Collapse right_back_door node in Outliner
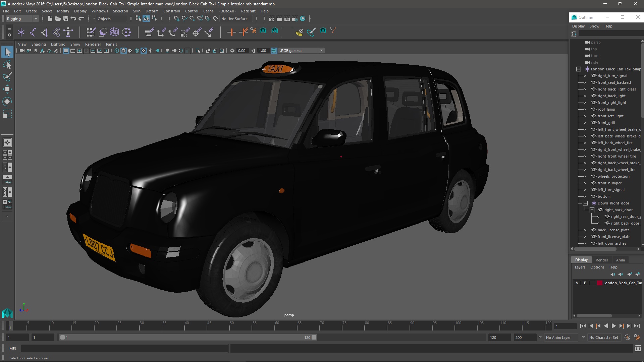The height and width of the screenshot is (362, 644). click(592, 210)
